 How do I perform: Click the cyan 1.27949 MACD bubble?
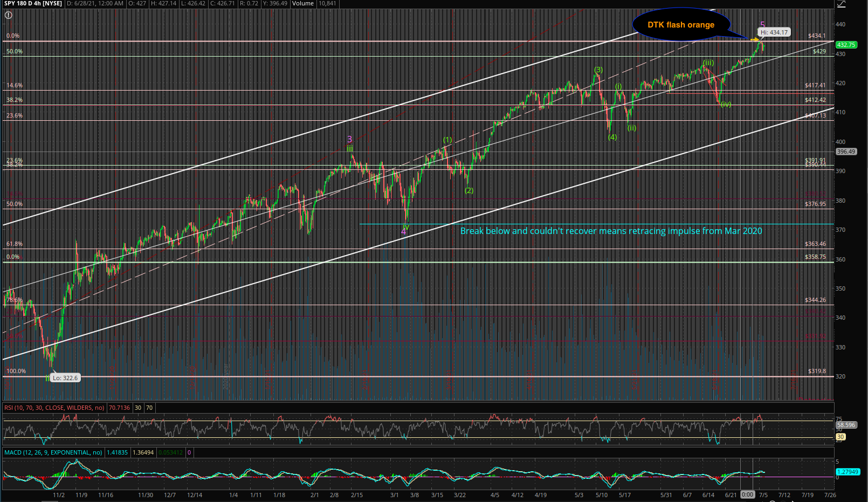click(x=848, y=472)
